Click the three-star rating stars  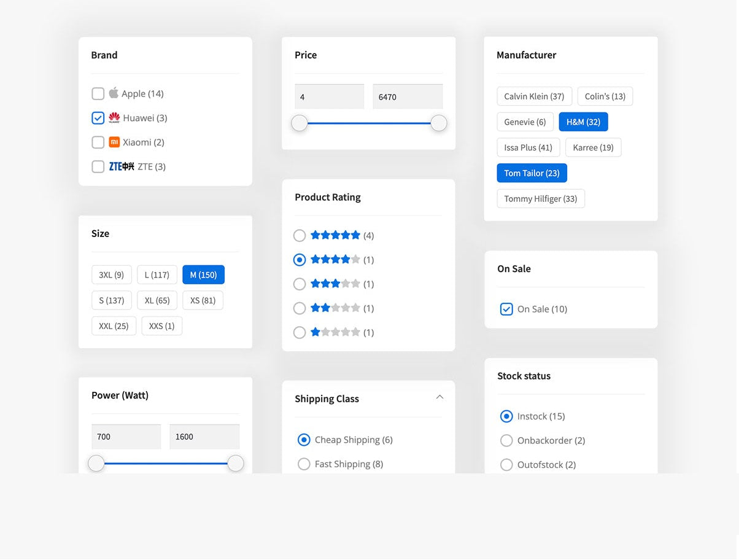point(335,284)
